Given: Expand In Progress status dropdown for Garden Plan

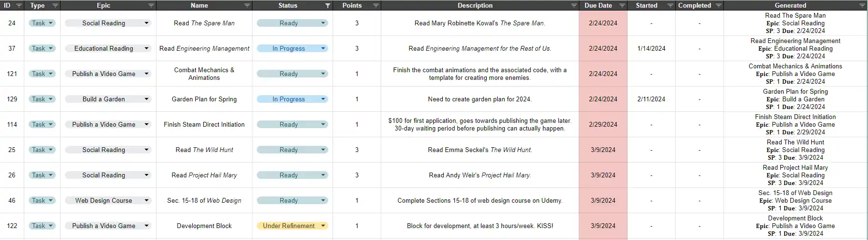Looking at the screenshot, I should (323, 99).
